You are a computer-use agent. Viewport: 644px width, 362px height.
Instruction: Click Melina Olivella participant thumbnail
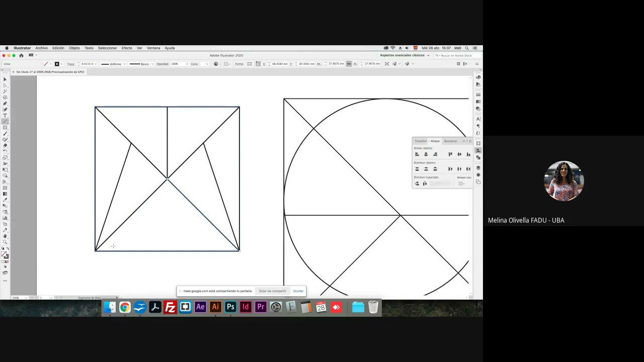563,181
